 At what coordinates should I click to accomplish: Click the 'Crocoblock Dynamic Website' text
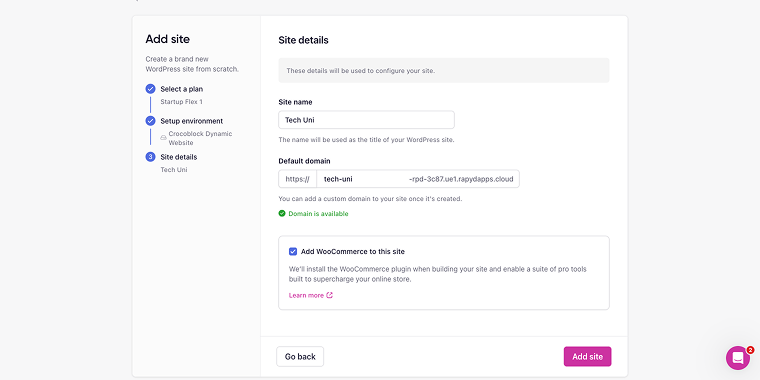200,138
